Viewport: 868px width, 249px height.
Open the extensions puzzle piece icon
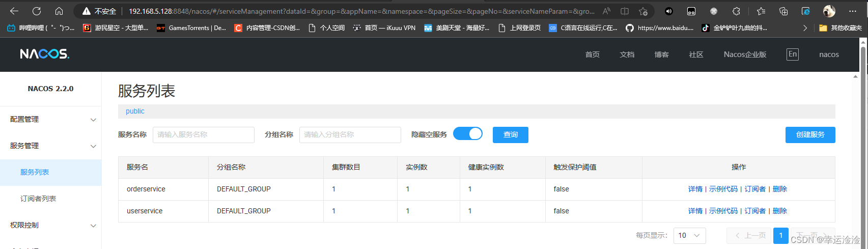(x=736, y=11)
